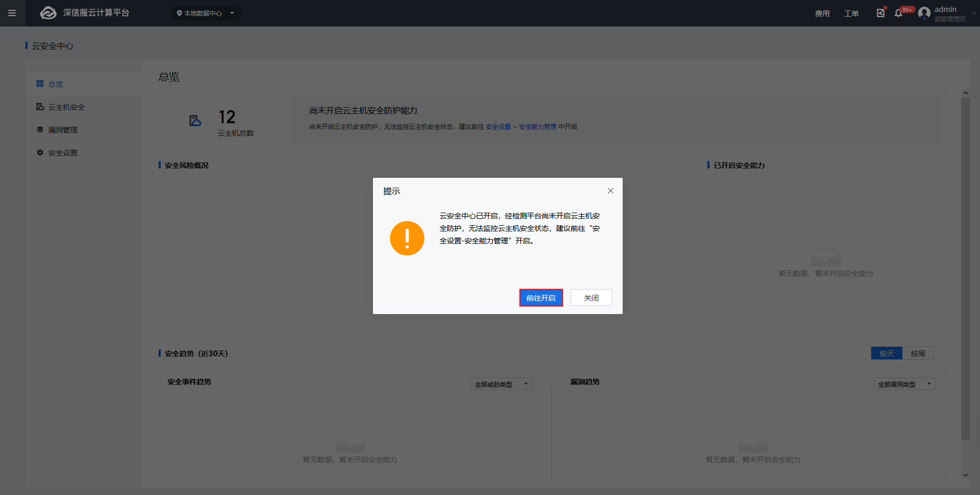Click the admin user avatar icon
The height and width of the screenshot is (495, 980).
pos(924,13)
